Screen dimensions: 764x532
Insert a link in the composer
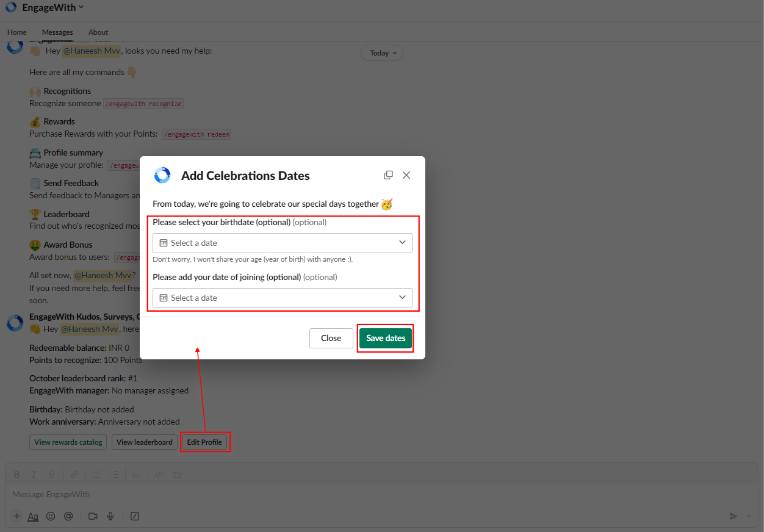pyautogui.click(x=74, y=474)
